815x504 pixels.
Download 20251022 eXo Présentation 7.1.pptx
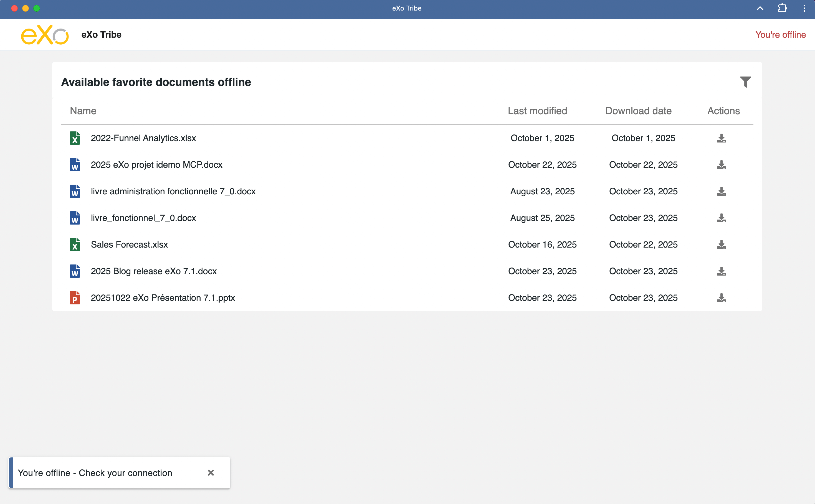tap(721, 298)
